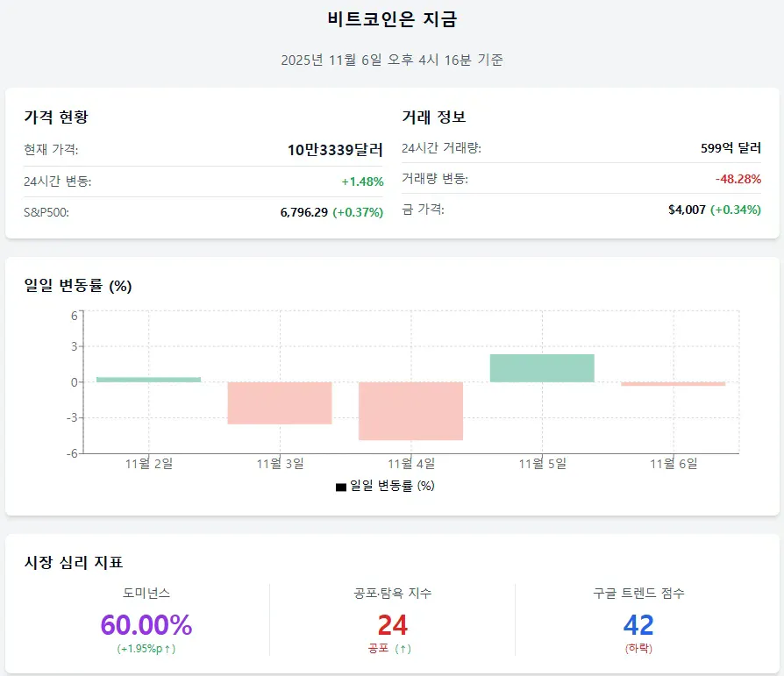Select the +1.48% 24-hour change value
This screenshot has height=676, width=784.
362,181
